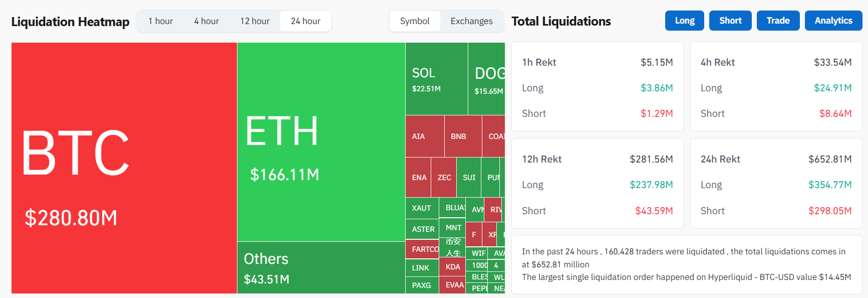Select the SOL tile in the heatmap
The height and width of the screenshot is (298, 868).
[436, 79]
